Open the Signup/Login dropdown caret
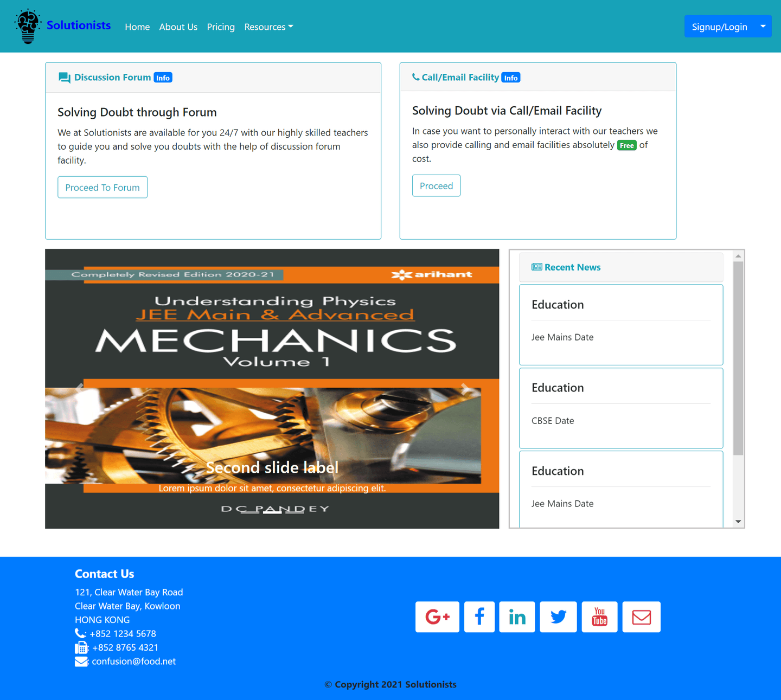 (763, 26)
